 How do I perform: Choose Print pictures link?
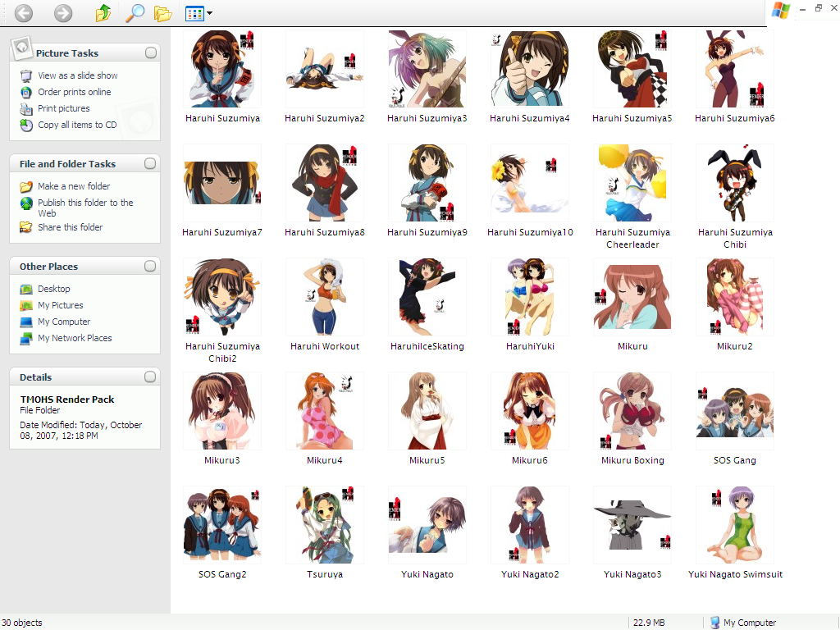click(64, 108)
